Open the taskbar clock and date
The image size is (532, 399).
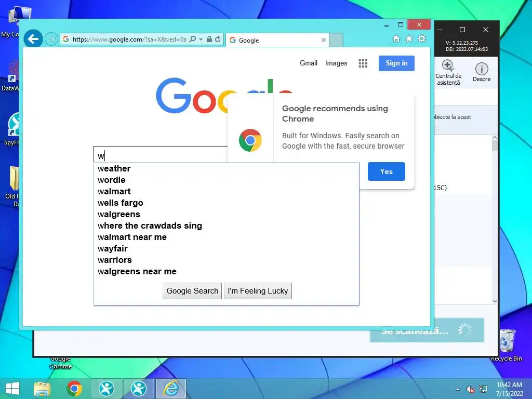[509, 389]
